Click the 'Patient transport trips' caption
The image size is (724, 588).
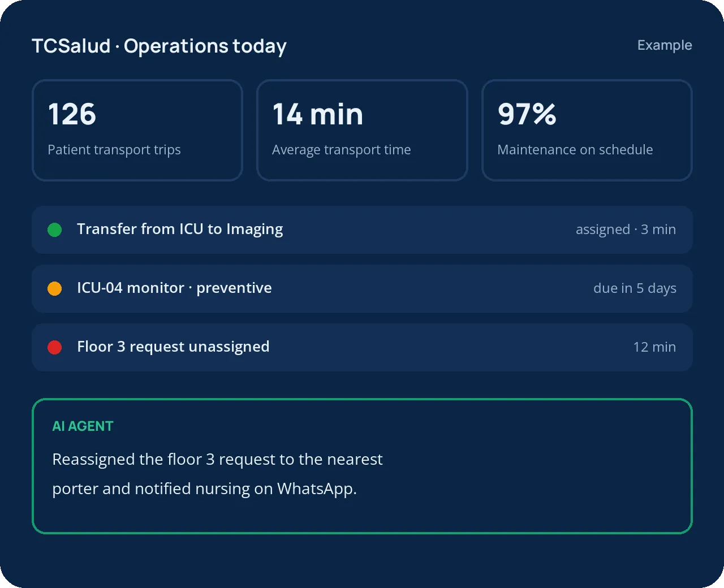pyautogui.click(x=114, y=150)
